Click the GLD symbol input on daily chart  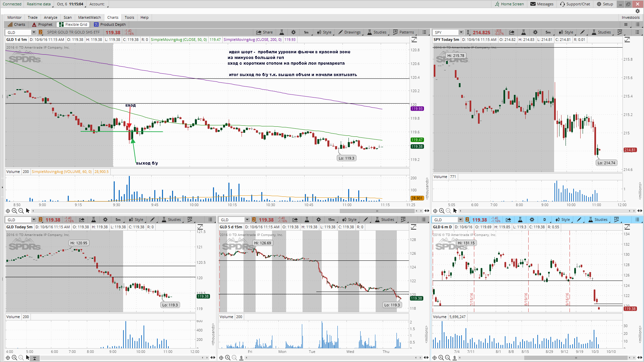tap(445, 220)
